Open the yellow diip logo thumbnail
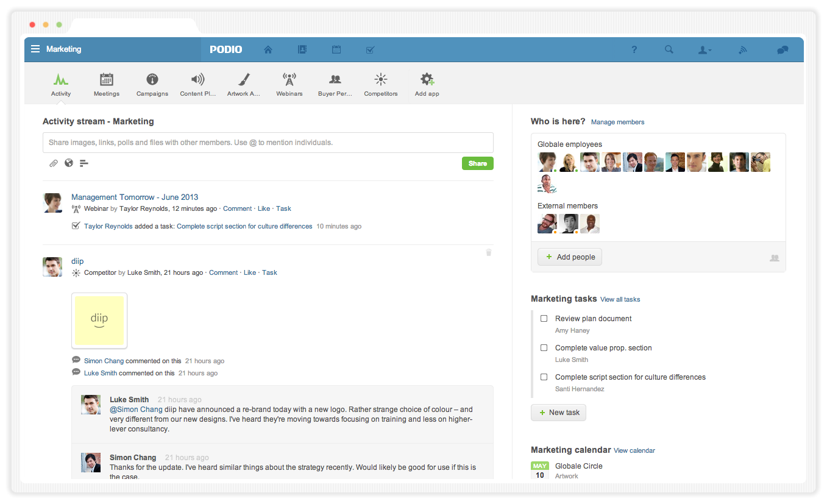The height and width of the screenshot is (504, 827). click(99, 321)
